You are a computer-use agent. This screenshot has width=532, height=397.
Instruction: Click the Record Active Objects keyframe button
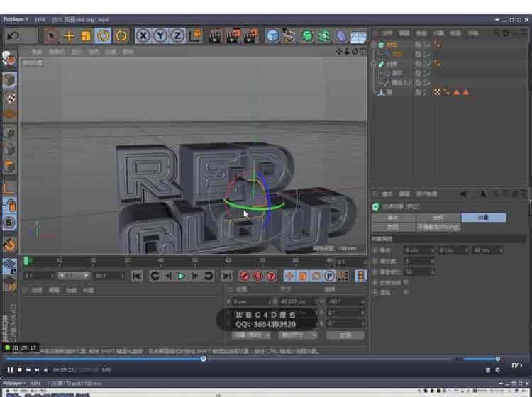(245, 276)
